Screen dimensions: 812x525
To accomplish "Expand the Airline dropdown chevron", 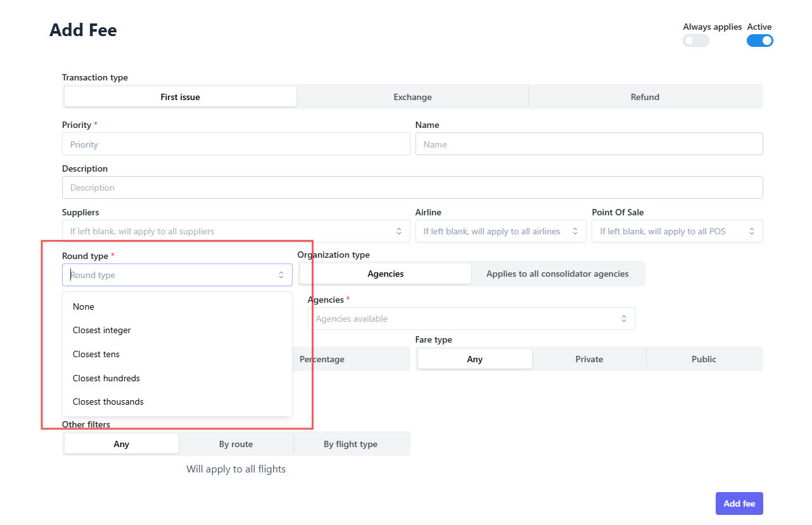I will 575,231.
